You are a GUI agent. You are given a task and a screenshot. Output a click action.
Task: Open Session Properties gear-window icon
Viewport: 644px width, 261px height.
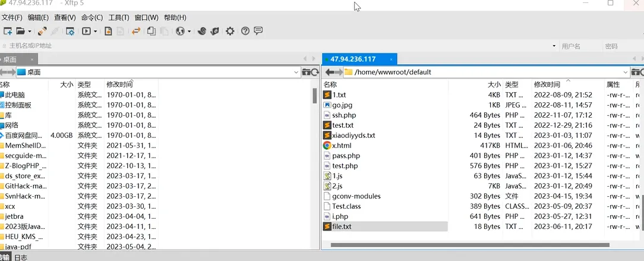[x=70, y=31]
